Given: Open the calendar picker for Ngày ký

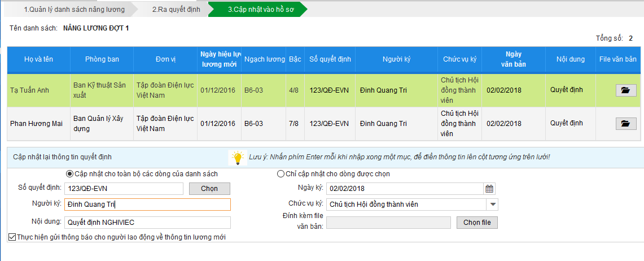Looking at the screenshot, I should (489, 189).
